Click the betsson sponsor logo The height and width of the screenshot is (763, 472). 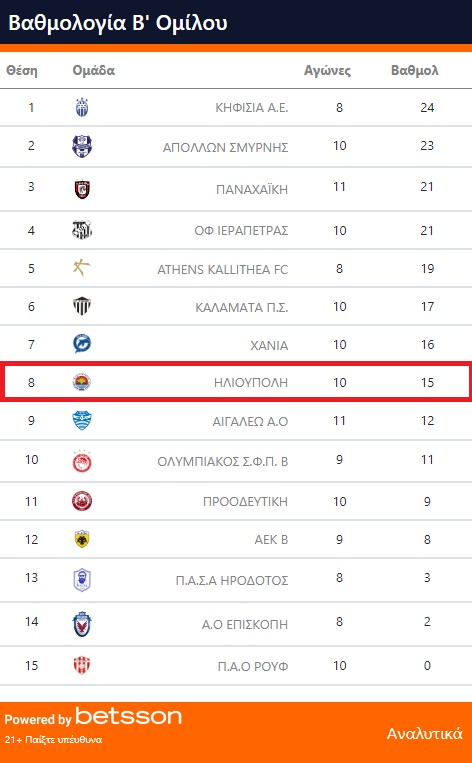coord(128,716)
